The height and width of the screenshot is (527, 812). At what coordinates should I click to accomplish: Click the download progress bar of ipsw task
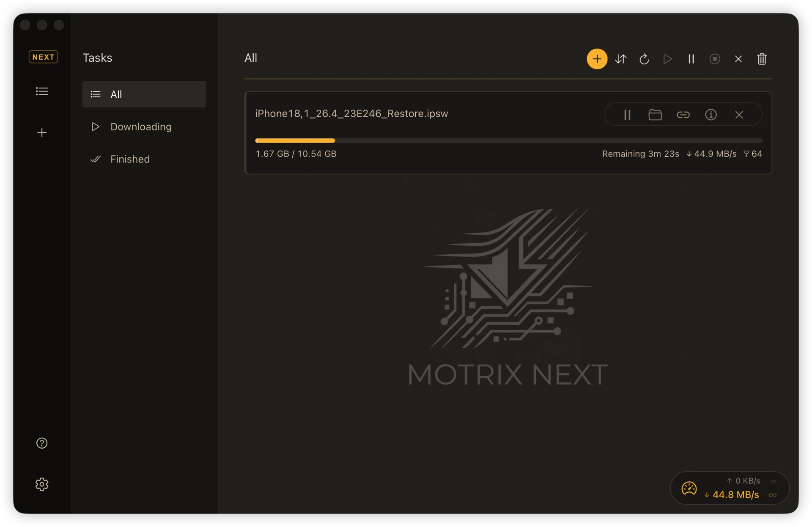point(508,140)
